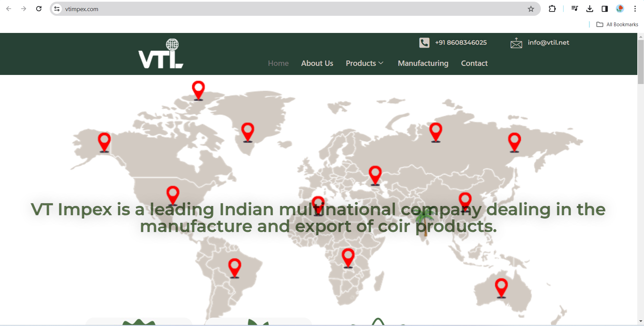
Task: Click the phone icon in header
Action: click(x=424, y=43)
